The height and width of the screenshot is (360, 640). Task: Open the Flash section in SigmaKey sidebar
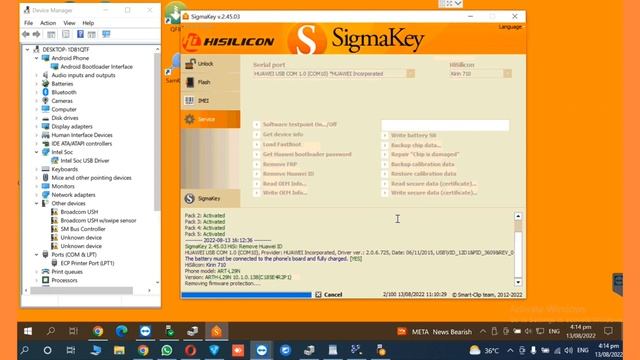tap(210, 82)
